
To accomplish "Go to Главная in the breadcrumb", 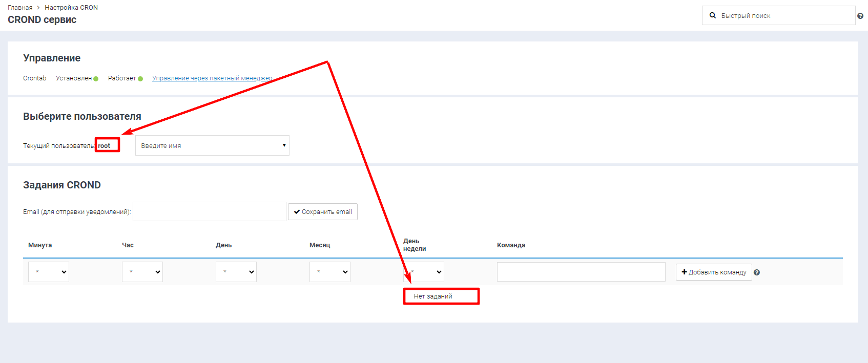I will 20,8.
